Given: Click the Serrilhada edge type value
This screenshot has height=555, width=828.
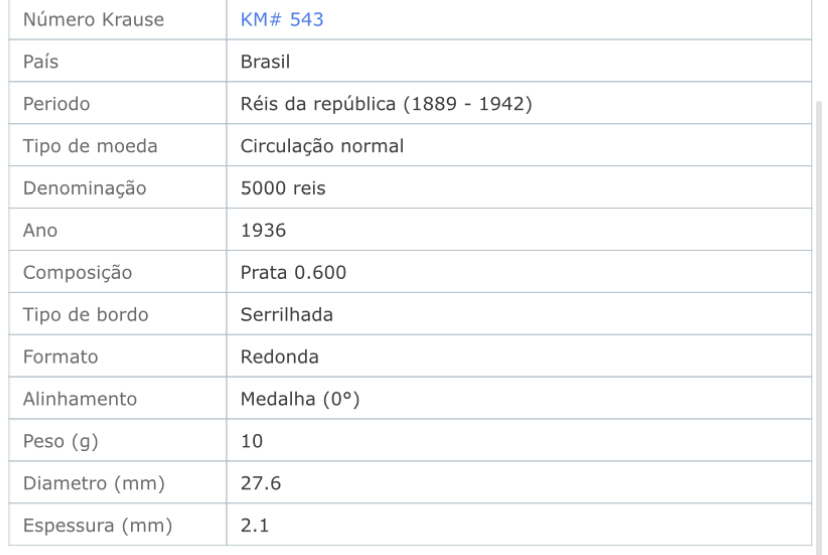Looking at the screenshot, I should tap(287, 315).
